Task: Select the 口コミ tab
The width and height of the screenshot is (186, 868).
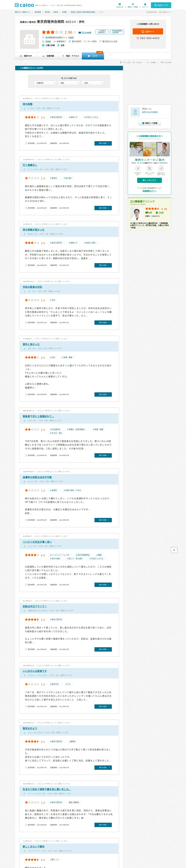Action: pos(93,56)
